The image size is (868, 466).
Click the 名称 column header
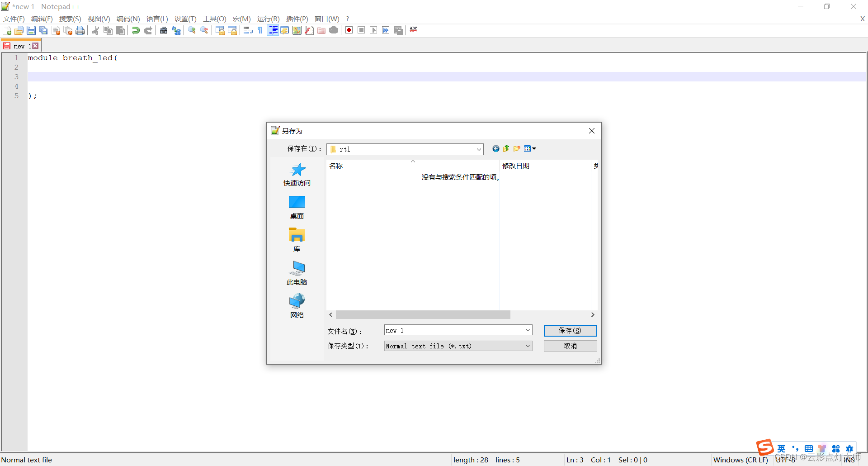413,166
